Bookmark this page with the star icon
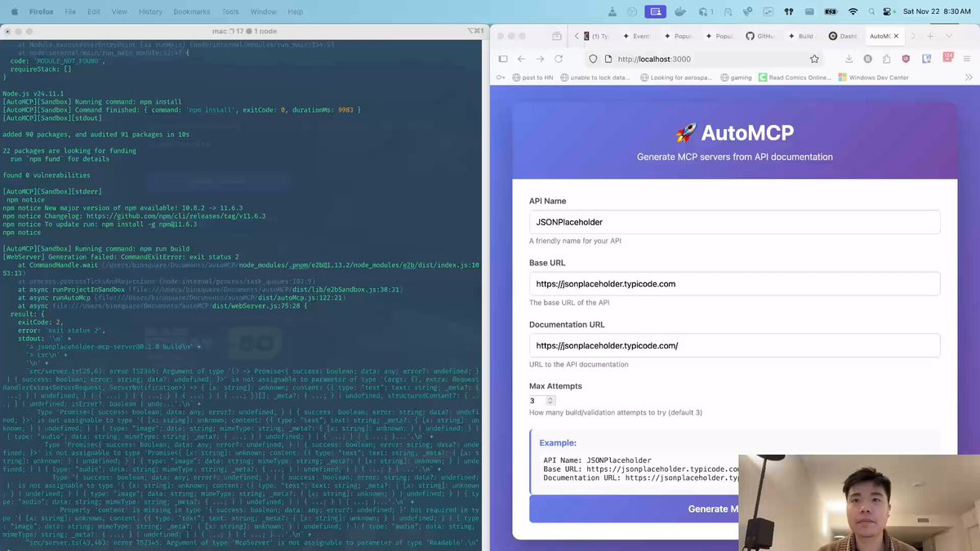 pyautogui.click(x=814, y=59)
